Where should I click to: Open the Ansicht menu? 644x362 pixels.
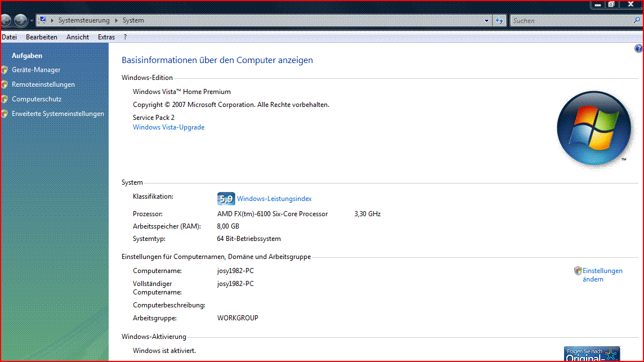click(78, 37)
